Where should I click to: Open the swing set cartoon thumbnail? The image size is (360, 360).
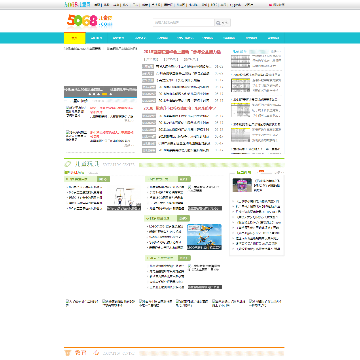click(124, 198)
